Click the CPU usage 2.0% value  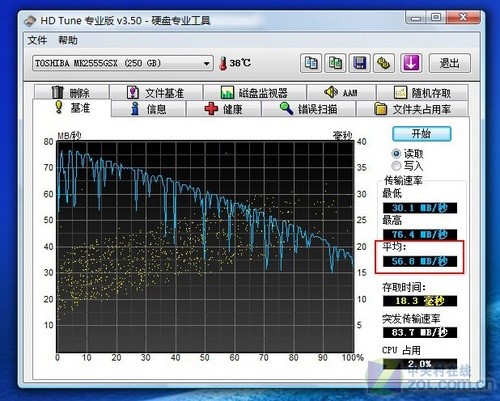click(x=420, y=364)
